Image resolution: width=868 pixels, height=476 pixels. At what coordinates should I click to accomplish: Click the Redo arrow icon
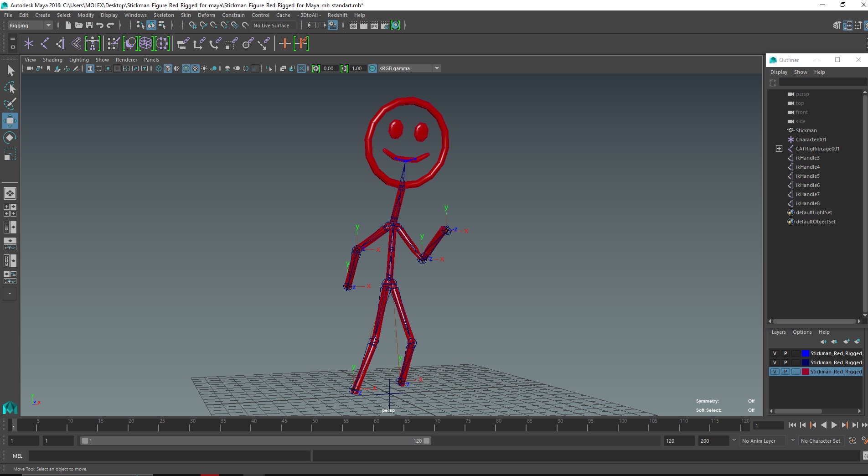pyautogui.click(x=111, y=26)
